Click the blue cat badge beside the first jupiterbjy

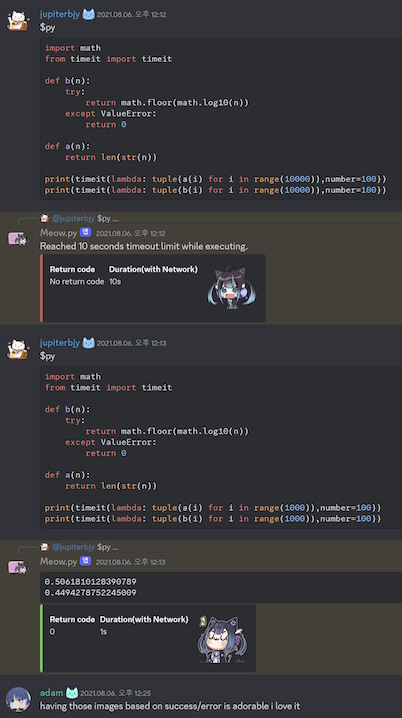pos(88,14)
